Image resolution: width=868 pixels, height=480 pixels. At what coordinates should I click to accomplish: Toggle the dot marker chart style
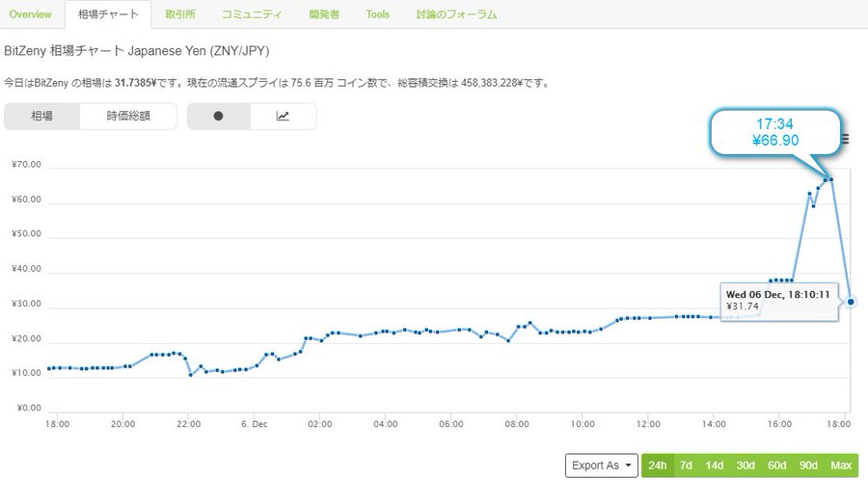tap(218, 116)
